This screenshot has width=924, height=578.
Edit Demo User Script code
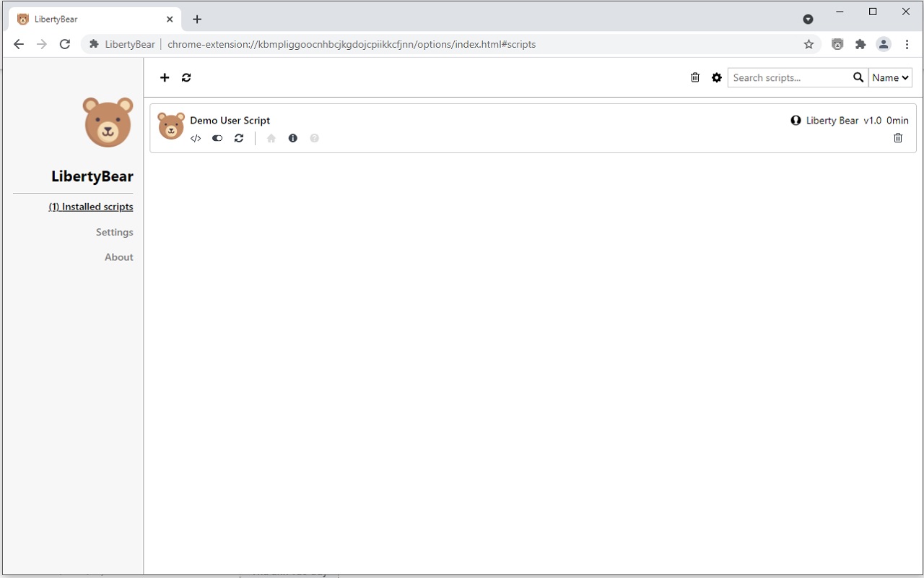[196, 138]
